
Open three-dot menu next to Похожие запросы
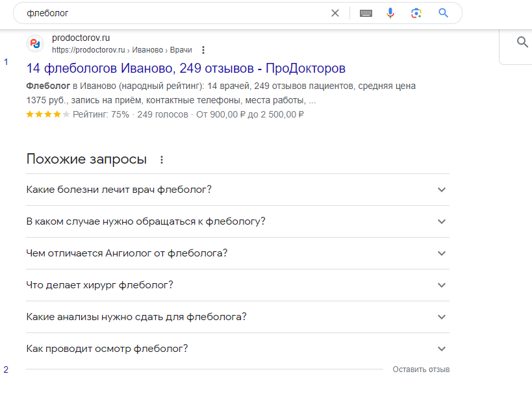pos(162,160)
